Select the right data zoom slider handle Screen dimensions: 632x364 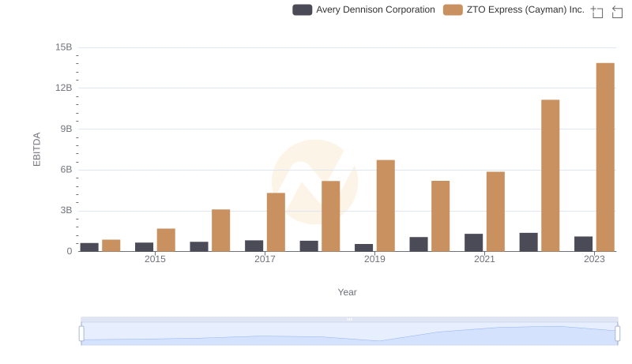[x=618, y=334]
